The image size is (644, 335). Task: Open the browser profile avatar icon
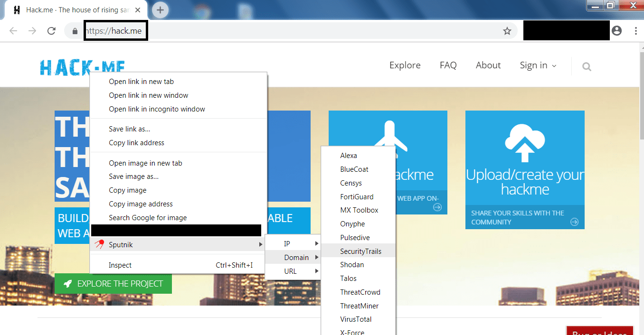tap(616, 30)
